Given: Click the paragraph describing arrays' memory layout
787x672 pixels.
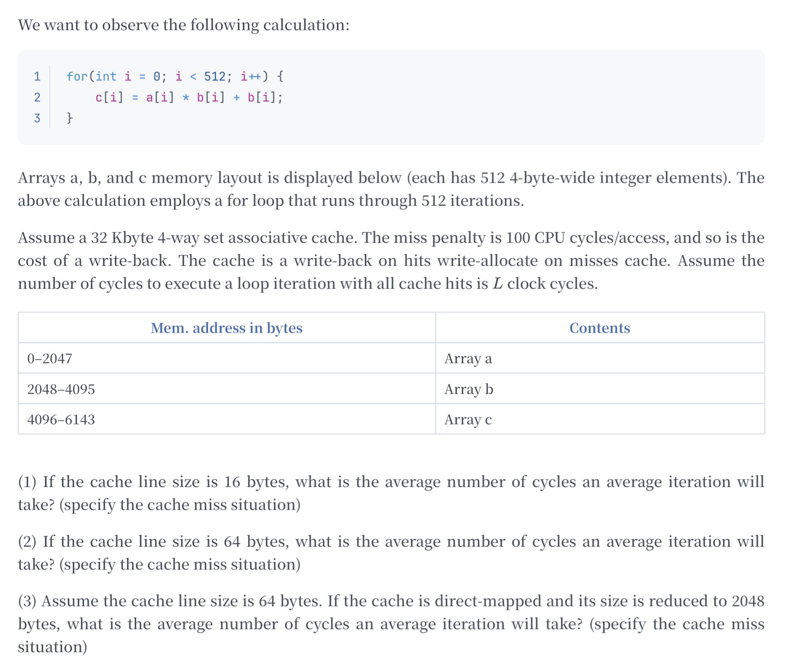Looking at the screenshot, I should (x=391, y=189).
